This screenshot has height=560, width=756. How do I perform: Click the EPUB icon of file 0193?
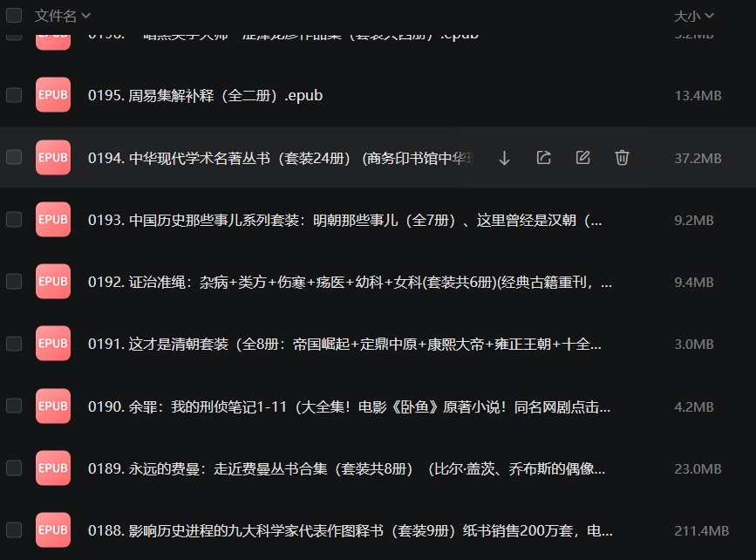[53, 220]
